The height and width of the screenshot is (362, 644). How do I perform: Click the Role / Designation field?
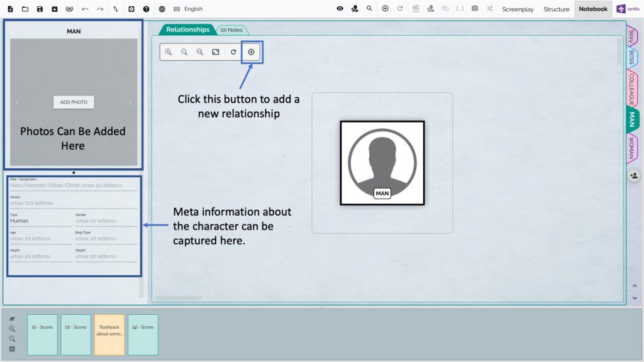click(x=73, y=184)
